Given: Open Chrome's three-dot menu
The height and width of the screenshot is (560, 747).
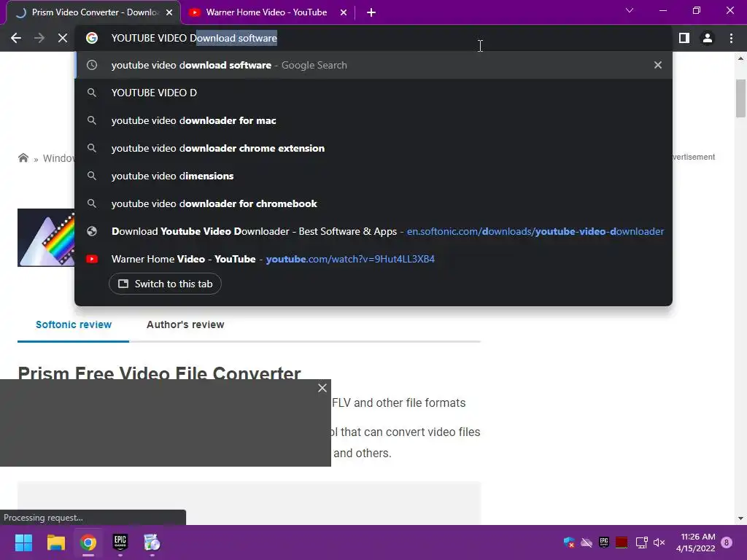Looking at the screenshot, I should coord(731,38).
